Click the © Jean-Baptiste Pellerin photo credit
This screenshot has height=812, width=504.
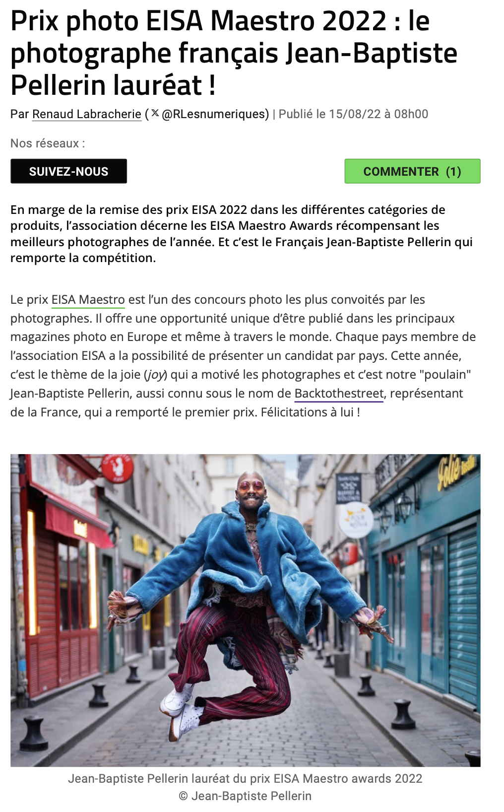(245, 796)
